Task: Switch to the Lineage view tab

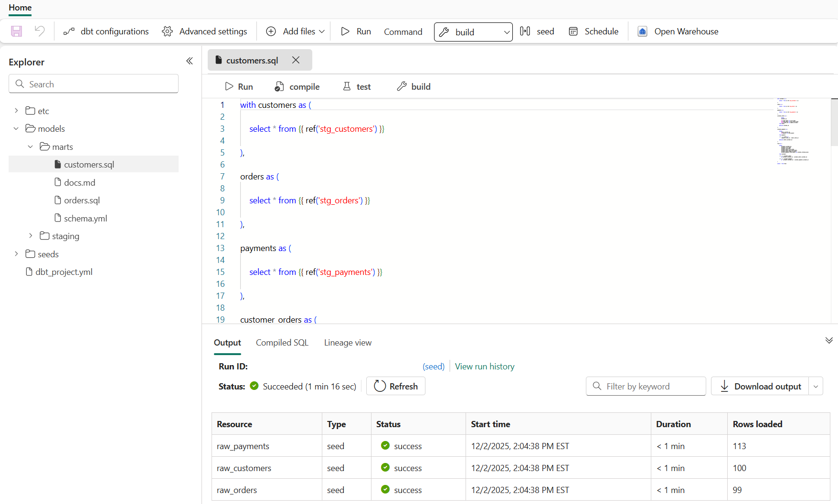Action: (348, 343)
